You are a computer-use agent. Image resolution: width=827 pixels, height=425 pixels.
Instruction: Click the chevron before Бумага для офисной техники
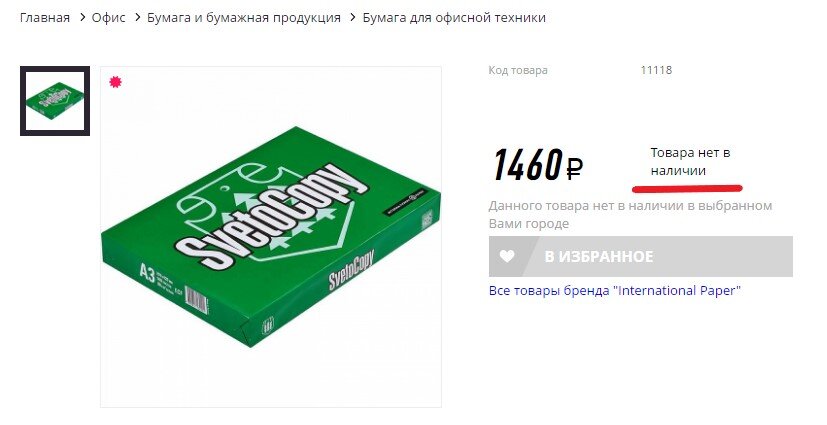pyautogui.click(x=353, y=17)
